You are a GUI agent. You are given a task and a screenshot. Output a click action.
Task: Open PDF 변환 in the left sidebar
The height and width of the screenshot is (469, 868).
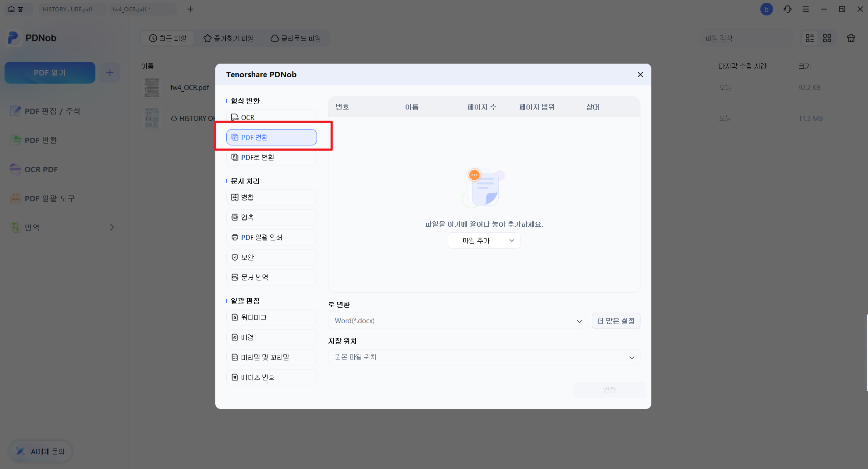34,140
